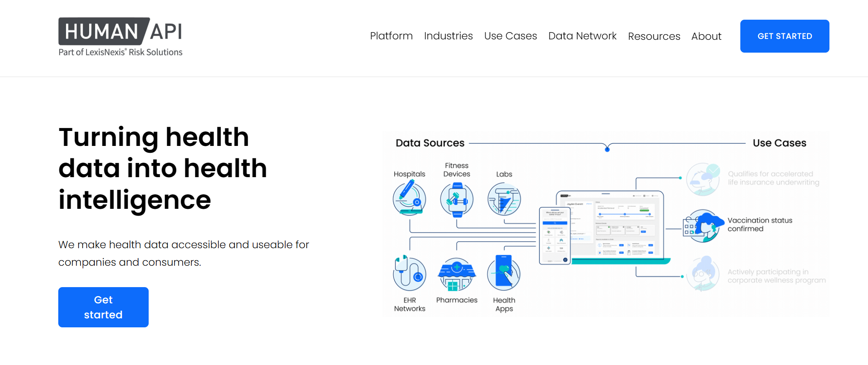Click 'Part of LexisNexis Risk Solutions' tagline
Image resolution: width=868 pixels, height=365 pixels.
(x=120, y=52)
